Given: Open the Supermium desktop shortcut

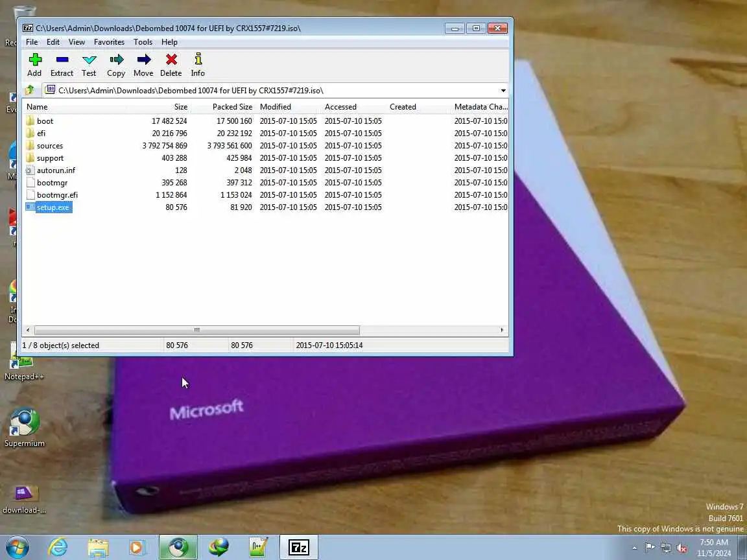Looking at the screenshot, I should (24, 428).
